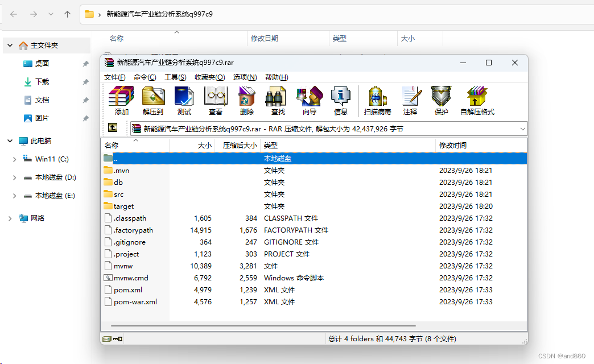This screenshot has width=594, height=364.
Task: Click the Delete (删除) toolbar icon
Action: click(246, 100)
